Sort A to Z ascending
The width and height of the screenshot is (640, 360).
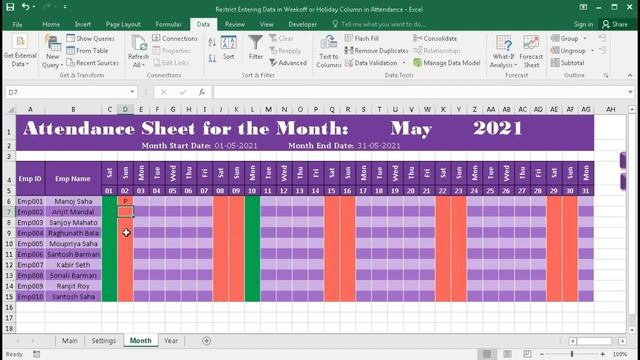point(212,42)
